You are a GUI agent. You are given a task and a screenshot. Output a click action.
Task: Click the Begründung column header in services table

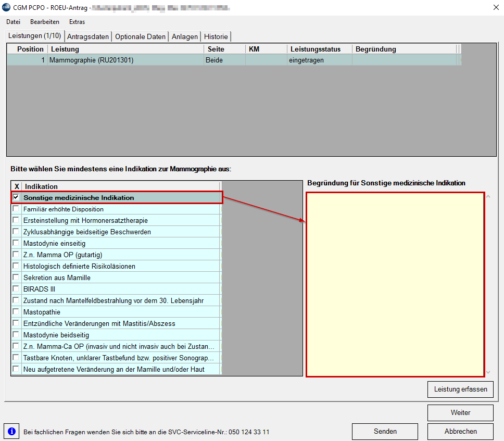[404, 49]
